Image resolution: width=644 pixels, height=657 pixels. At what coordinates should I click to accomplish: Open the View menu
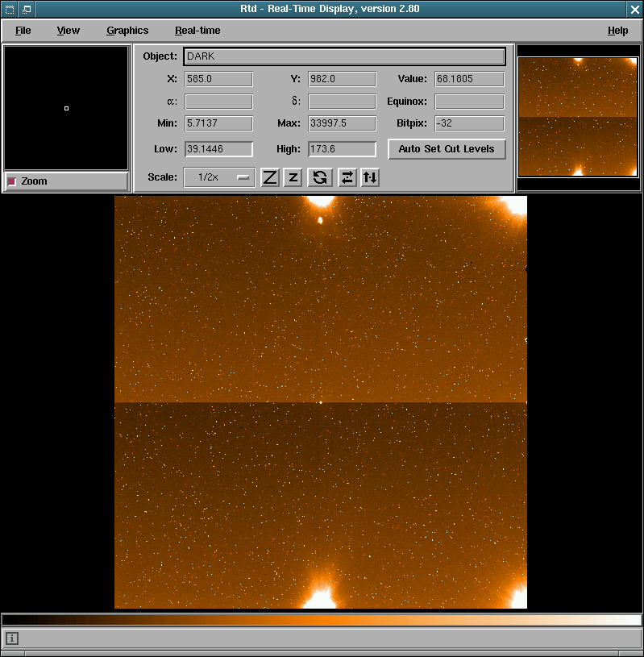(69, 31)
